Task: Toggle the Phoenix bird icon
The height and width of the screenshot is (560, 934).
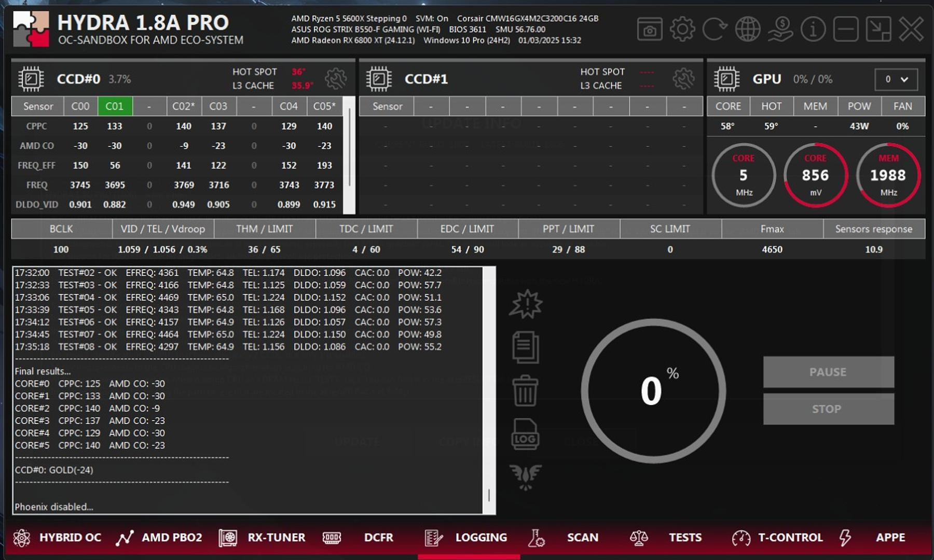Action: [x=526, y=477]
